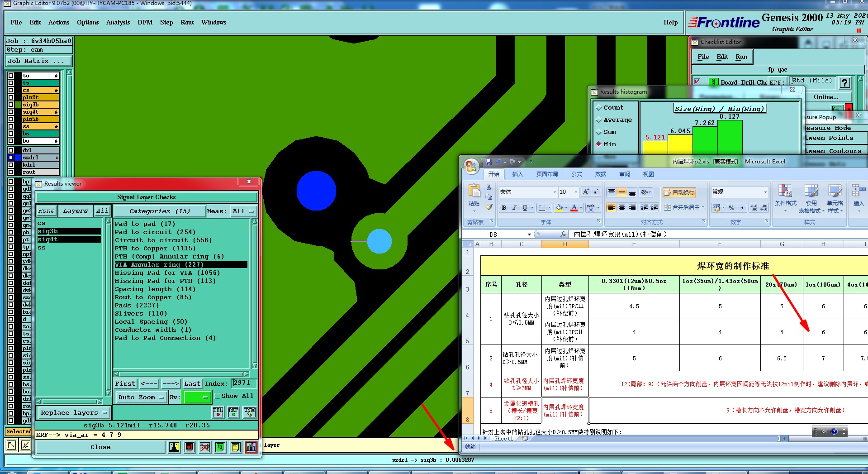Image resolution: width=868 pixels, height=474 pixels.
Task: Click the align text left icon in Excel
Action: tap(612, 207)
